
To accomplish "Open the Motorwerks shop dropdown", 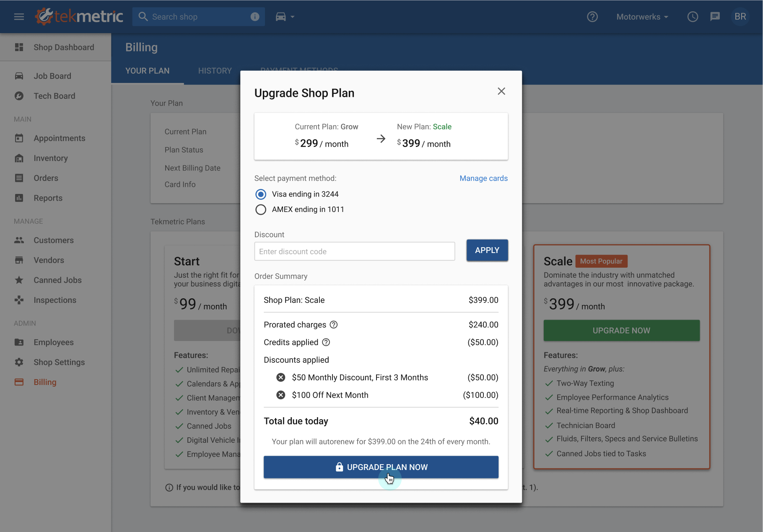I will 642,17.
